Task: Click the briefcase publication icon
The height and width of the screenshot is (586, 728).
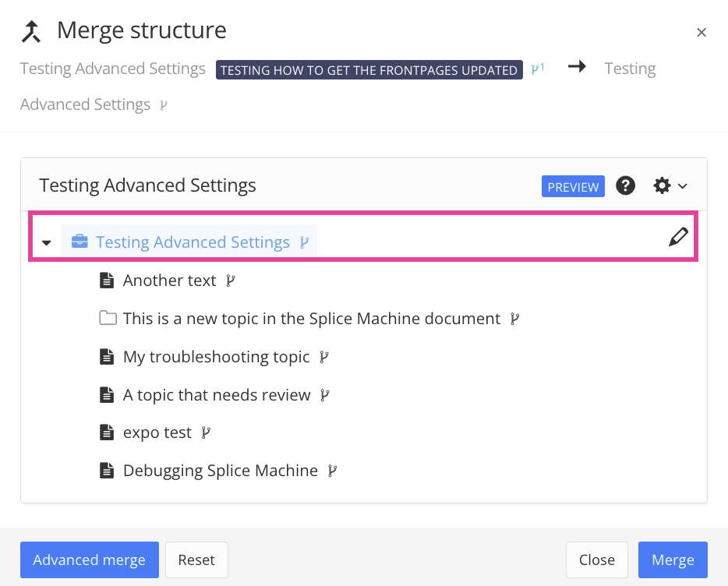Action: 80,242
